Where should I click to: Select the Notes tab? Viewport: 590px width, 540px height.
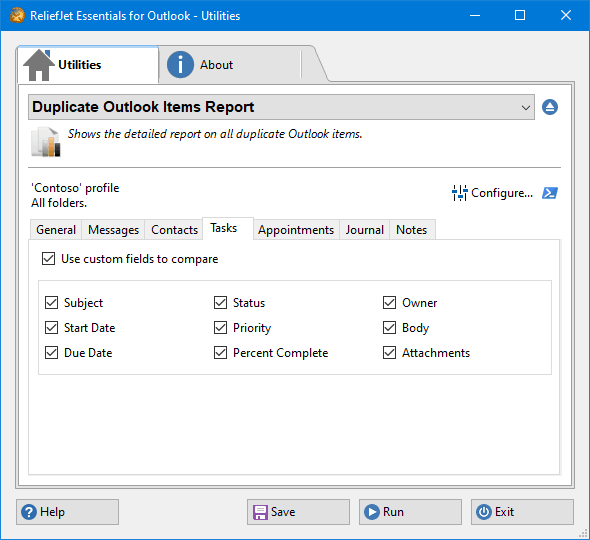[412, 230]
